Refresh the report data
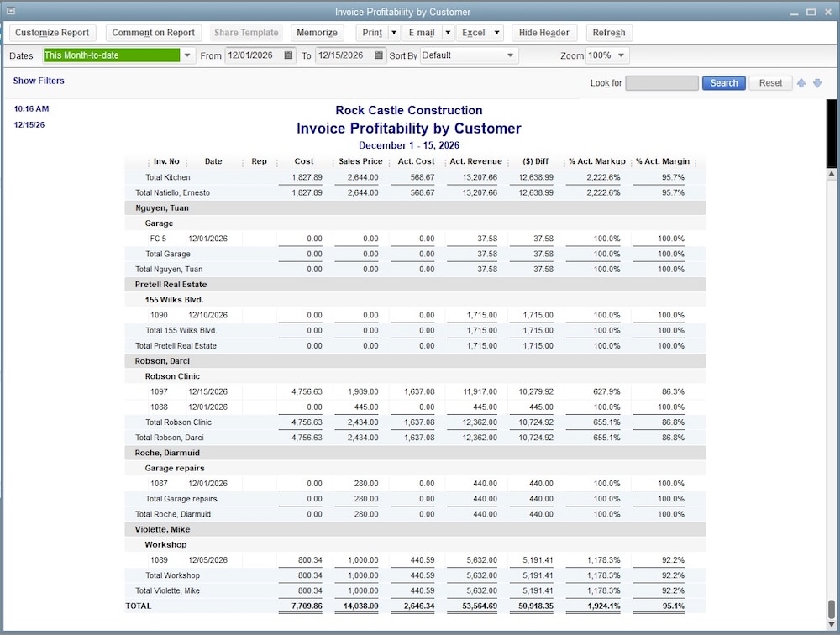Screen dimensions: 840x635 pos(609,32)
